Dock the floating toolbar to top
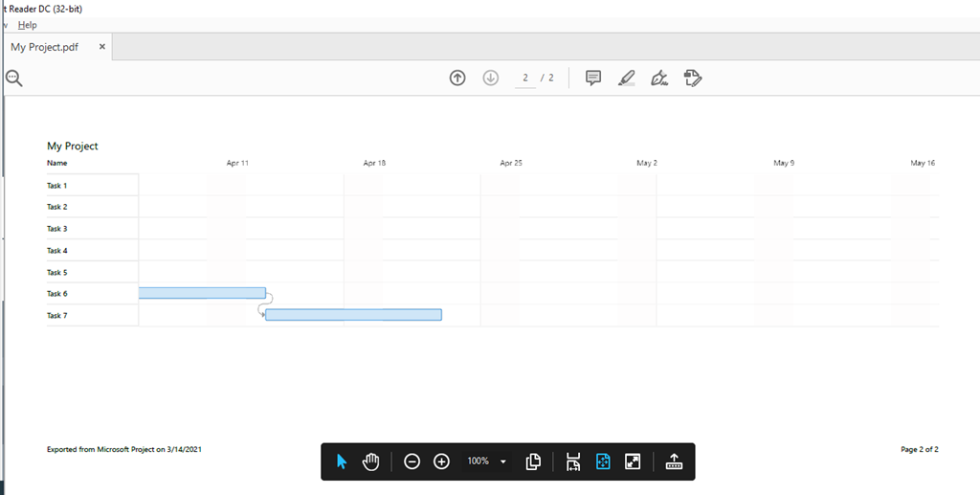Screen dimensions: 980x495 pyautogui.click(x=674, y=461)
